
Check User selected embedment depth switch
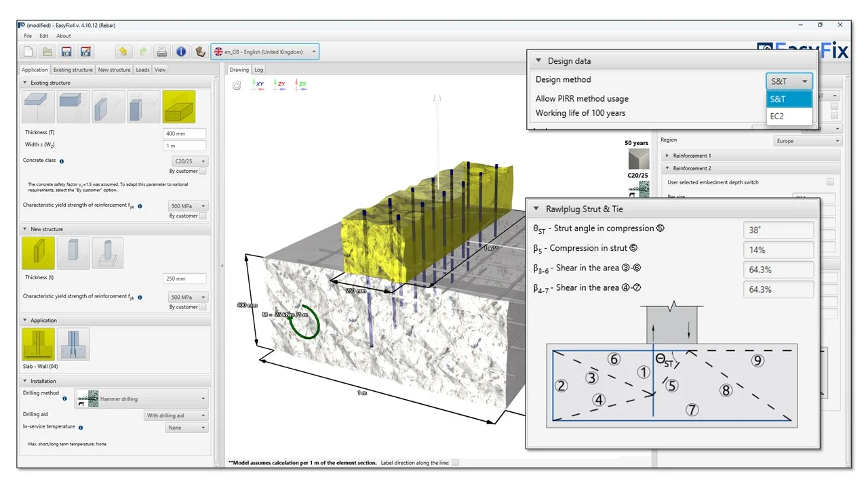pyautogui.click(x=830, y=182)
